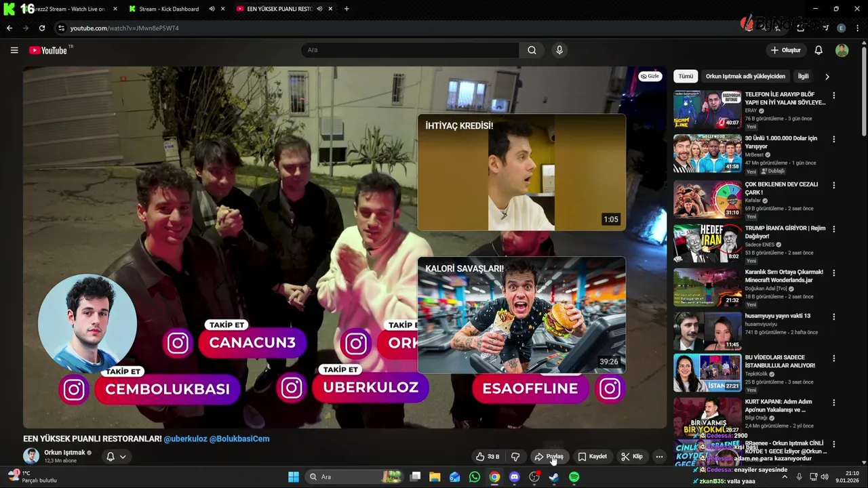Open options menu for TRUMP İRAN'A GİRİYOR video

[833, 229]
